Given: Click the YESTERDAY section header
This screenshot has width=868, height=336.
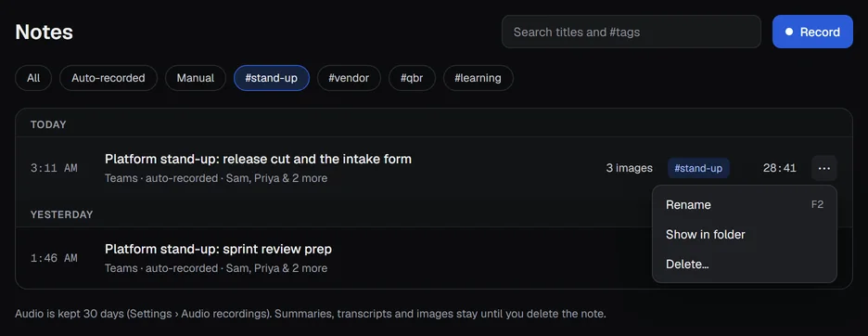Looking at the screenshot, I should click(61, 214).
